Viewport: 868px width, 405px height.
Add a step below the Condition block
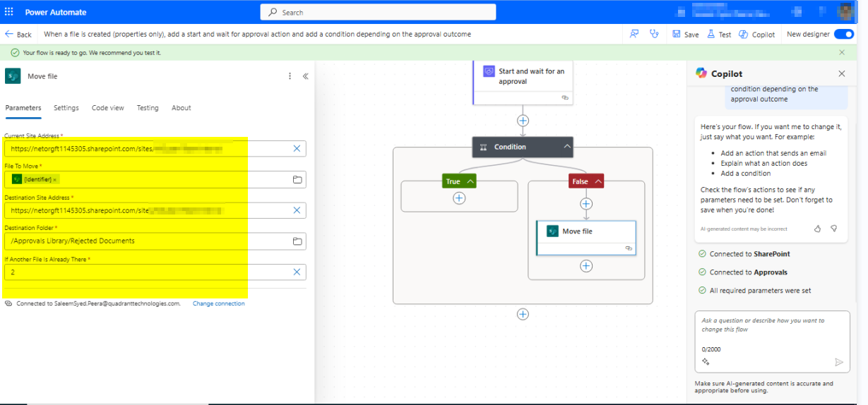pyautogui.click(x=523, y=314)
